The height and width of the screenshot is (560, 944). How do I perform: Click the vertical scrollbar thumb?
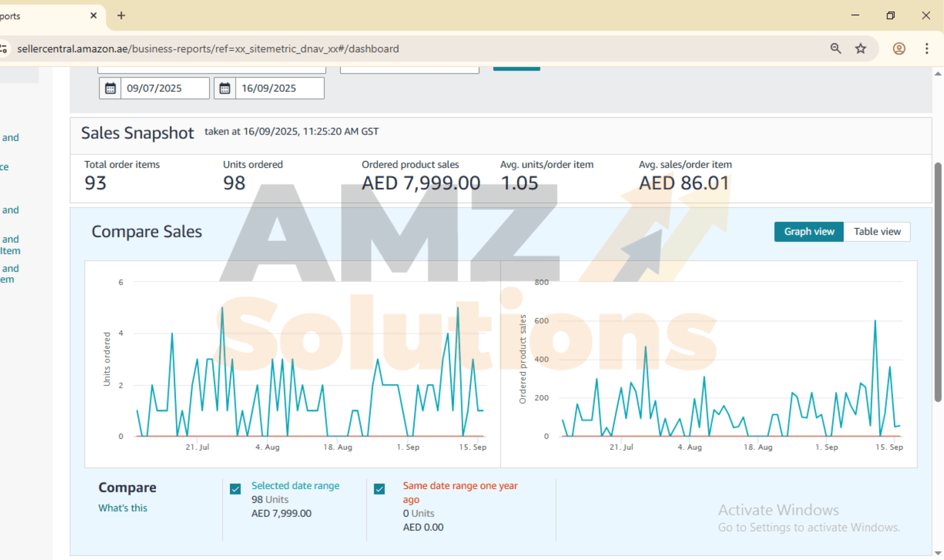tap(938, 281)
